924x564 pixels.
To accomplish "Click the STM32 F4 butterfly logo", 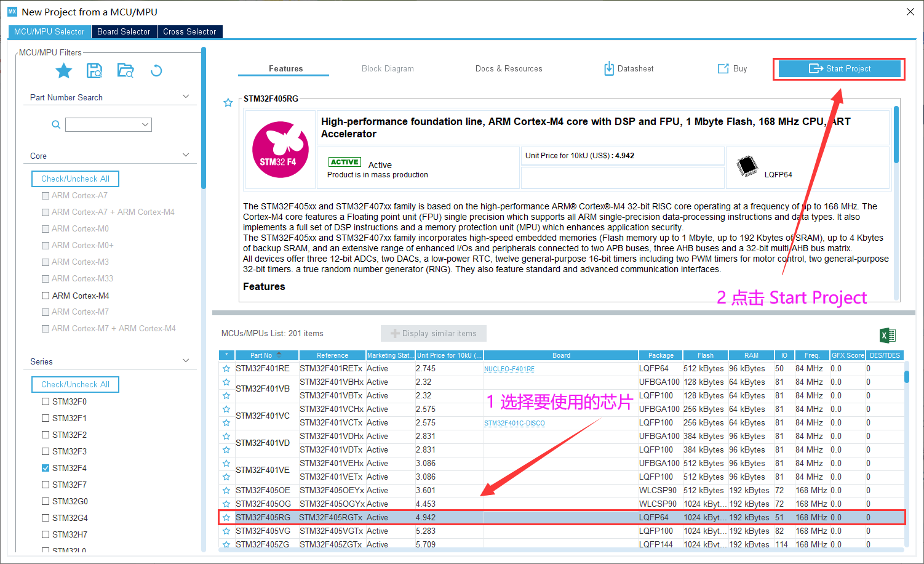I will click(x=281, y=150).
